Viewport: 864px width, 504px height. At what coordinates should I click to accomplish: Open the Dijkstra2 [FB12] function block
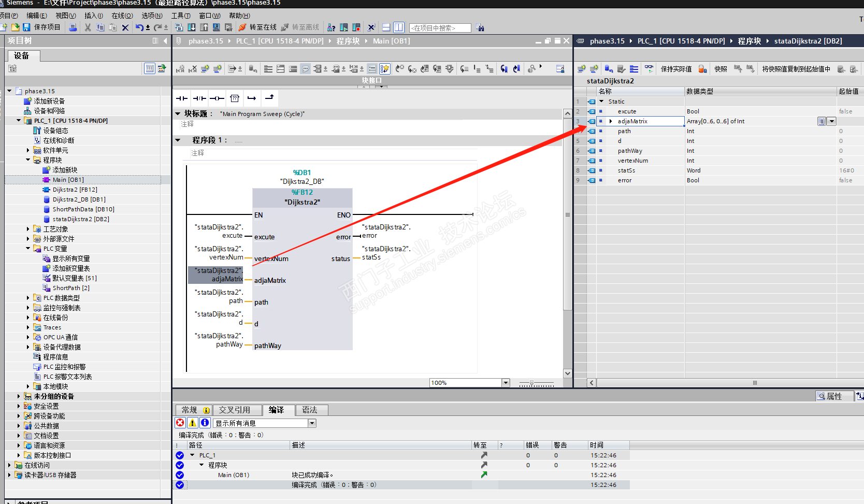coord(75,190)
